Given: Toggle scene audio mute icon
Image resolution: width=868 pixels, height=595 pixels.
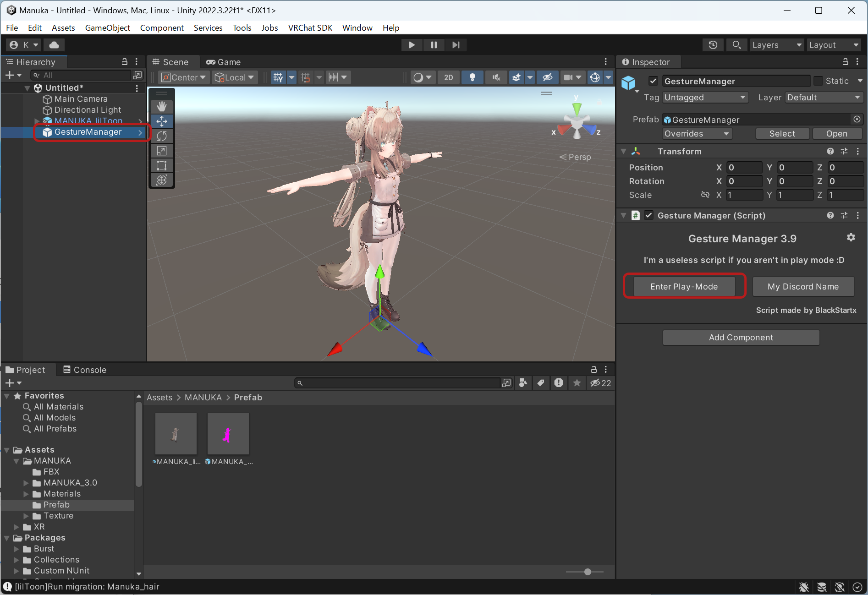Looking at the screenshot, I should [496, 77].
